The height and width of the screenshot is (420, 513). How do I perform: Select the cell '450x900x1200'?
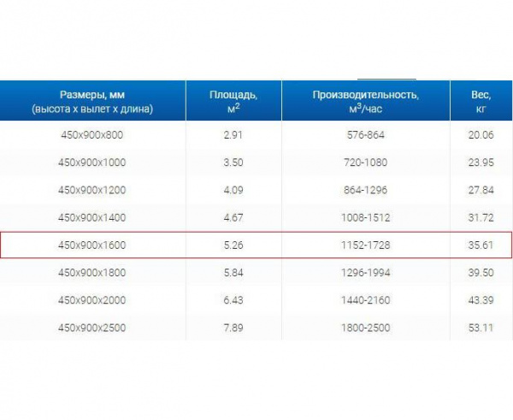coord(92,190)
